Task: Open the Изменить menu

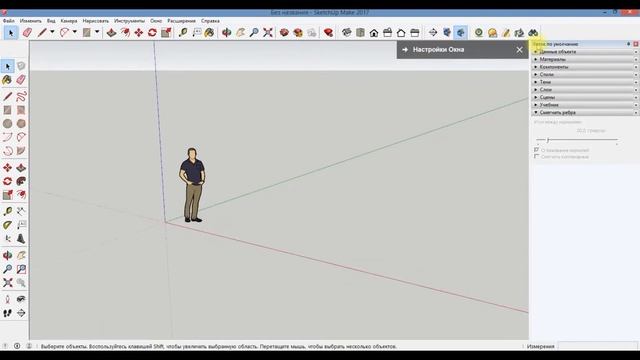Action: point(31,21)
